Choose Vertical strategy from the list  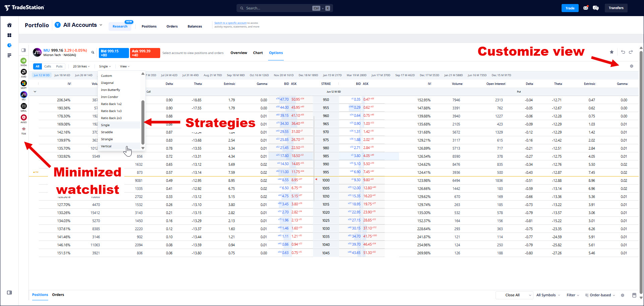click(119, 146)
